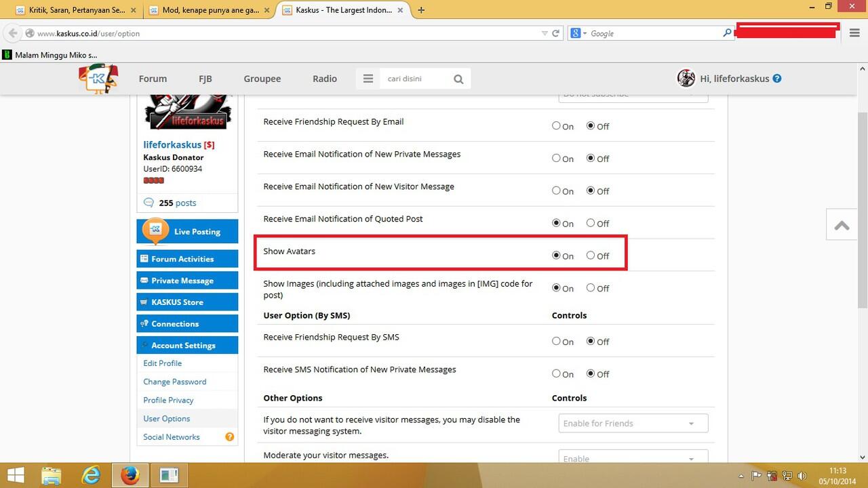Click the Action Center flag icon
This screenshot has width=868, height=488.
pyautogui.click(x=757, y=476)
